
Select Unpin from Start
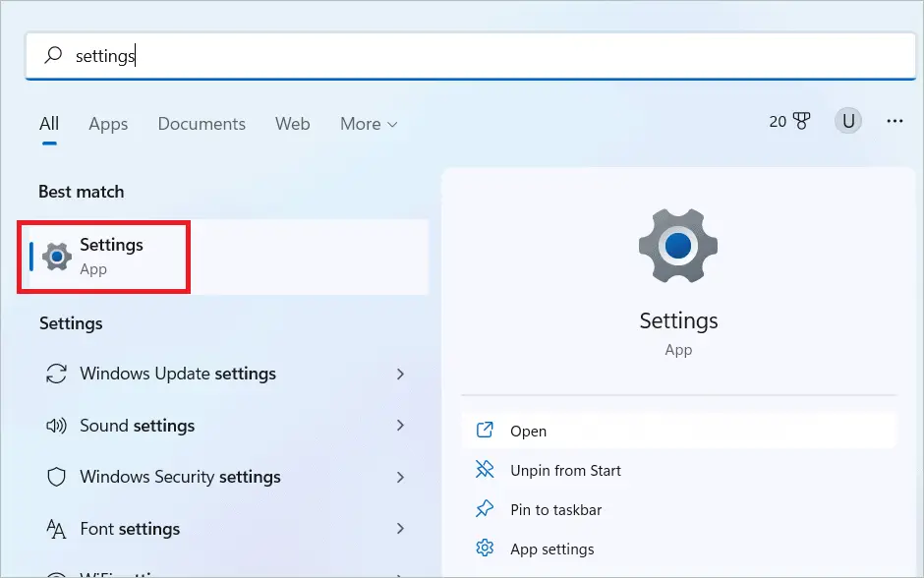coord(679,470)
